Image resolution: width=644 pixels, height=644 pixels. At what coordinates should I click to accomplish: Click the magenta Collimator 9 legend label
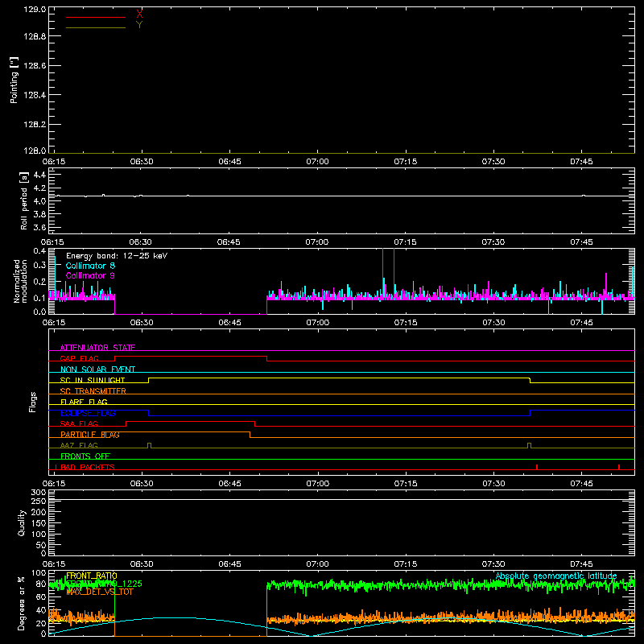click(x=90, y=275)
